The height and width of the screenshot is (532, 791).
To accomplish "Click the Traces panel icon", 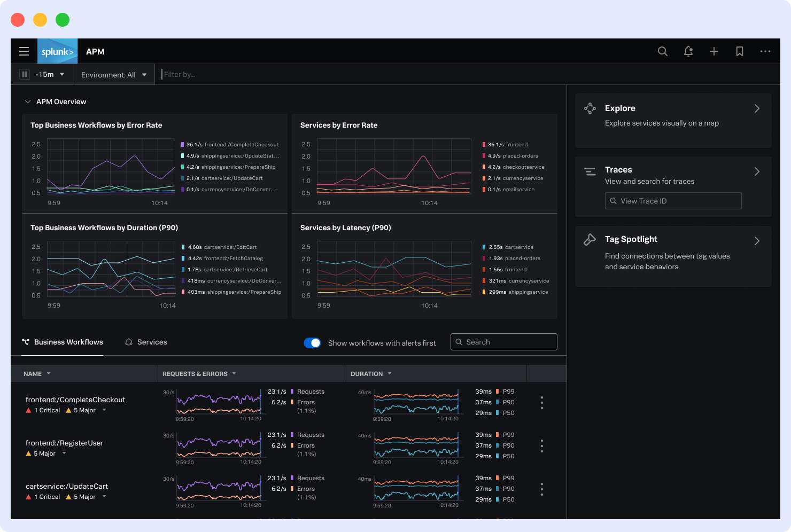I will click(590, 171).
